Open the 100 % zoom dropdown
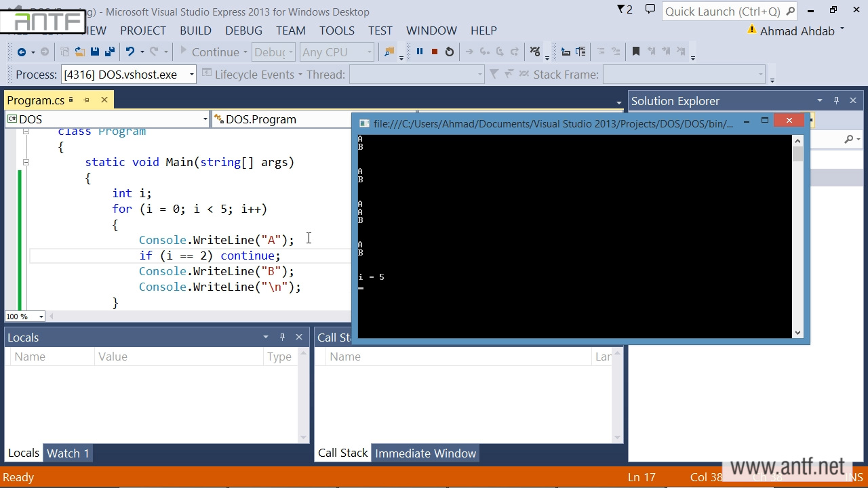 click(x=41, y=317)
